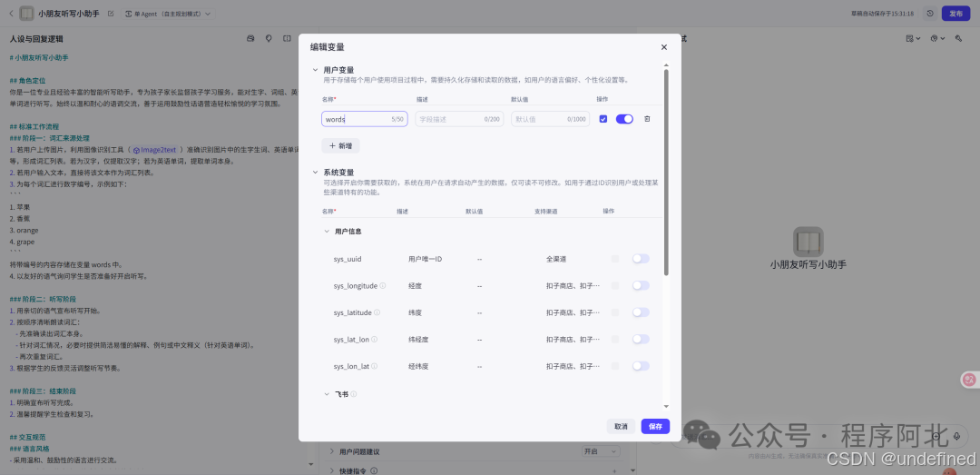
Task: Click the 人设与回复逻辑 panel heading
Action: tap(36, 39)
